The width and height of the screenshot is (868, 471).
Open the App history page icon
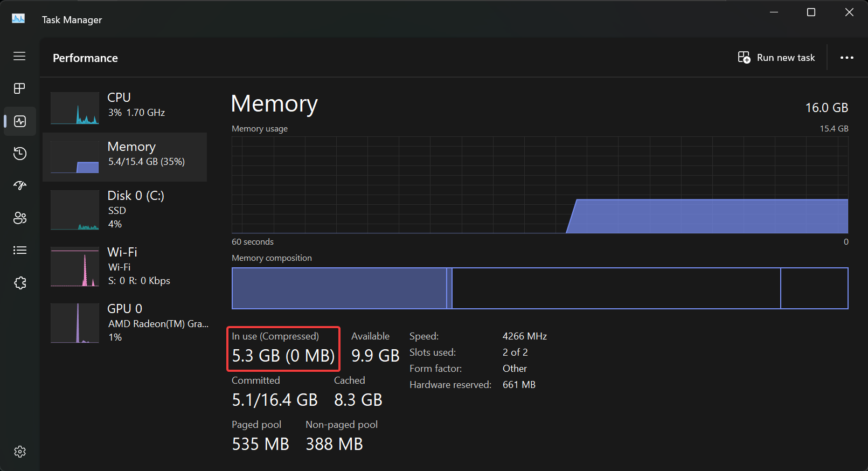point(19,154)
